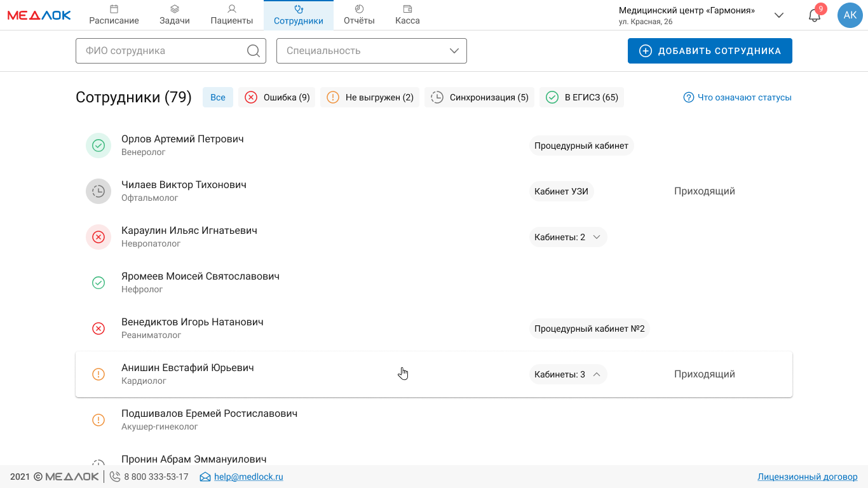868x488 pixels.
Task: Click Процедурный кабинет chip for Орлов
Action: pyautogui.click(x=581, y=146)
